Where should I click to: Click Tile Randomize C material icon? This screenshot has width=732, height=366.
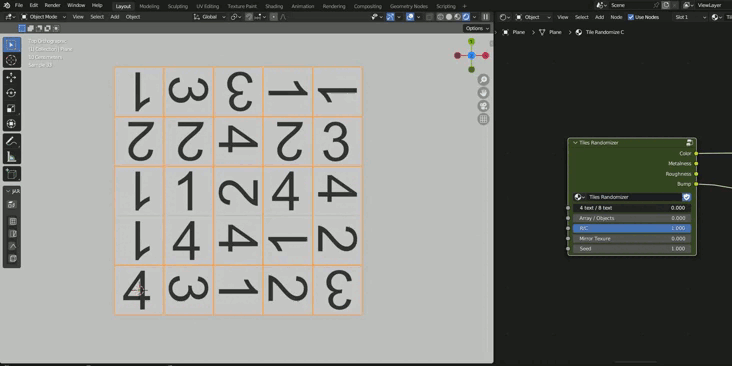(579, 32)
